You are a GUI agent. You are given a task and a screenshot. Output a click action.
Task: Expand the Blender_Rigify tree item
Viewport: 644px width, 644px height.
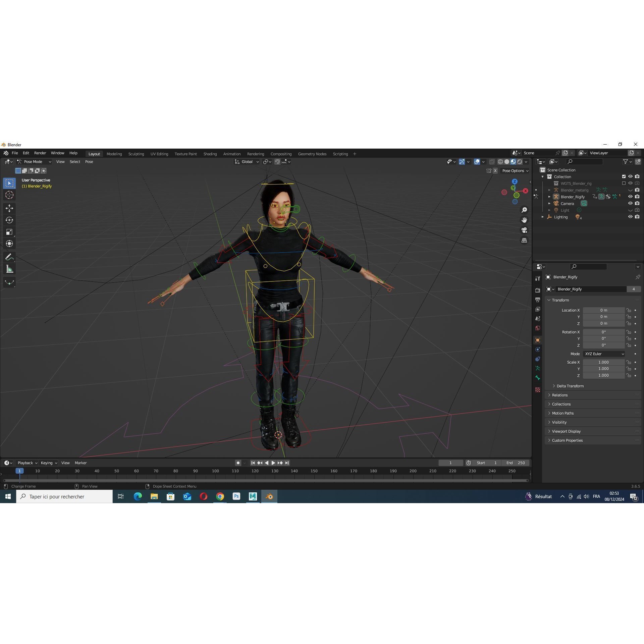point(549,197)
